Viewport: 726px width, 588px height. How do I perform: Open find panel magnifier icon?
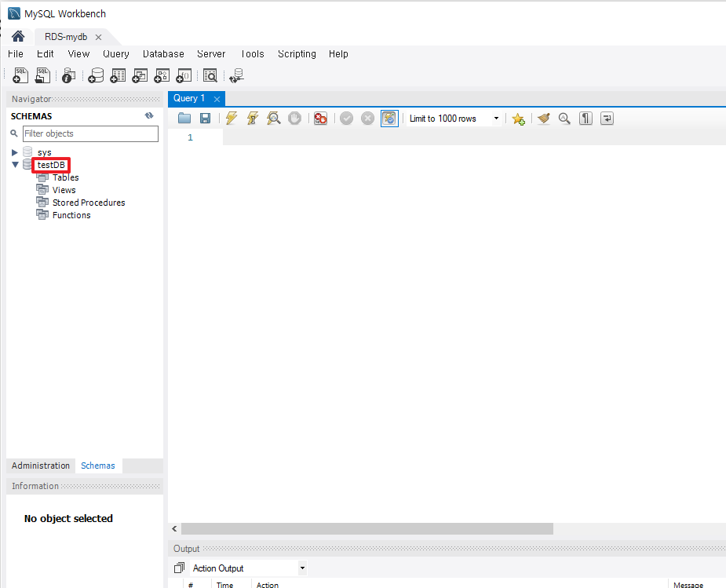point(564,119)
